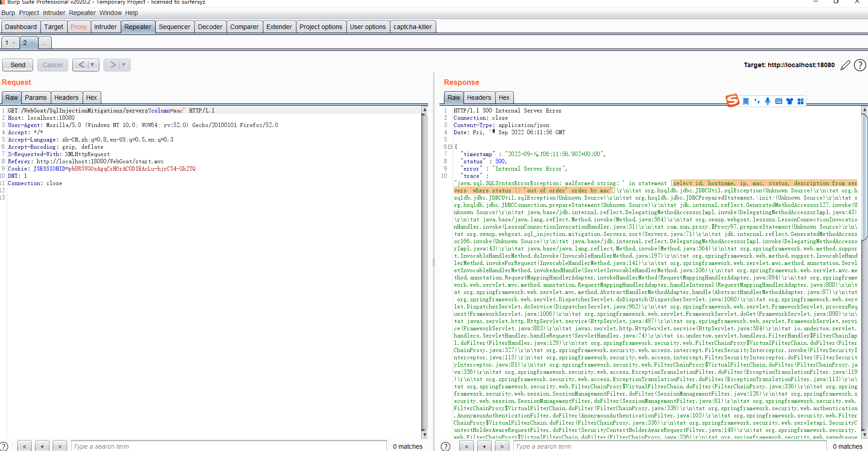868x451 pixels.
Task: Go back to previous request in history
Action: click(x=81, y=65)
